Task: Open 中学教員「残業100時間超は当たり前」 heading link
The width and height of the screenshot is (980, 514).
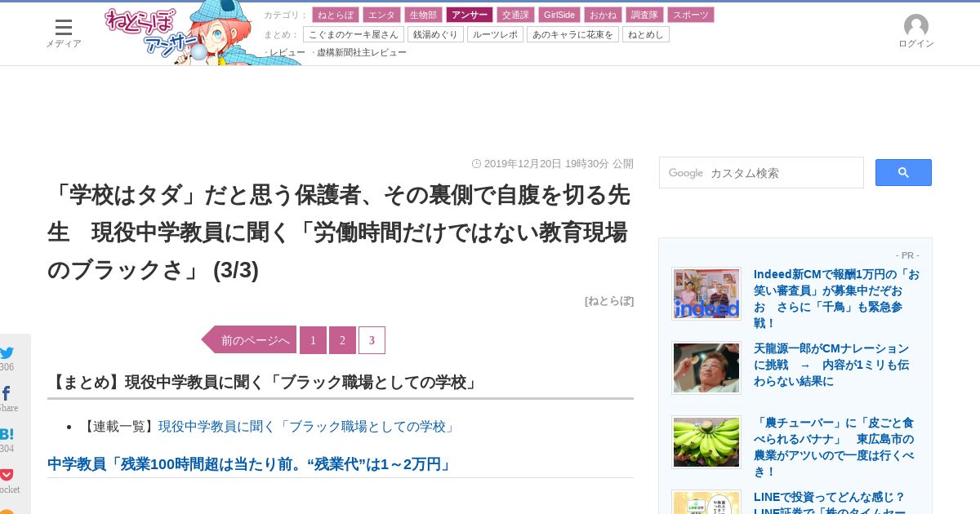Action: coord(249,464)
